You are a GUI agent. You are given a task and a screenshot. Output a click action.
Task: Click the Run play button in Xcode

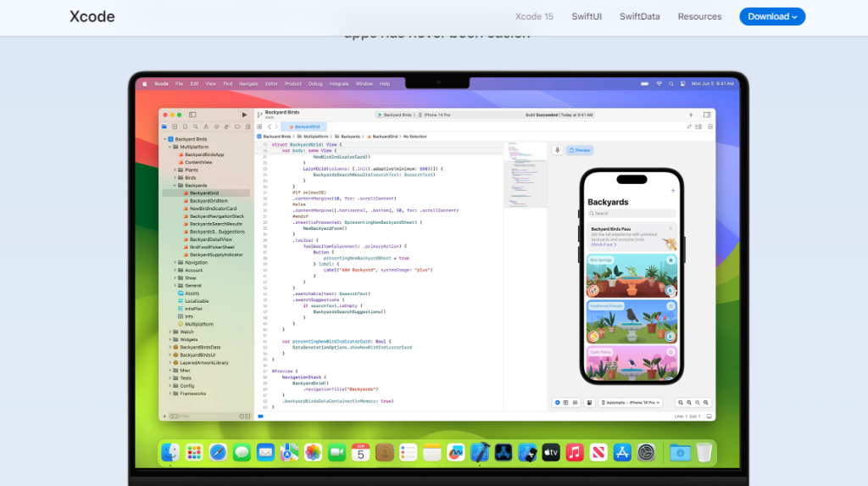[244, 115]
